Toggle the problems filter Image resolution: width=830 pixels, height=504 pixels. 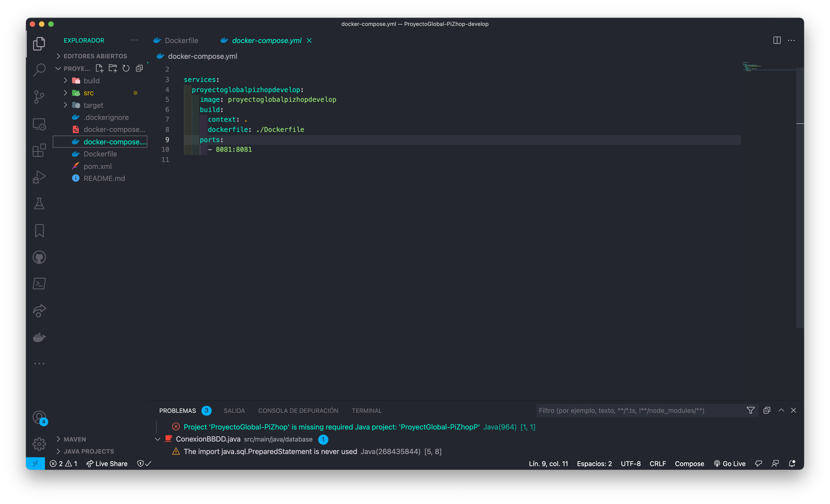point(751,411)
